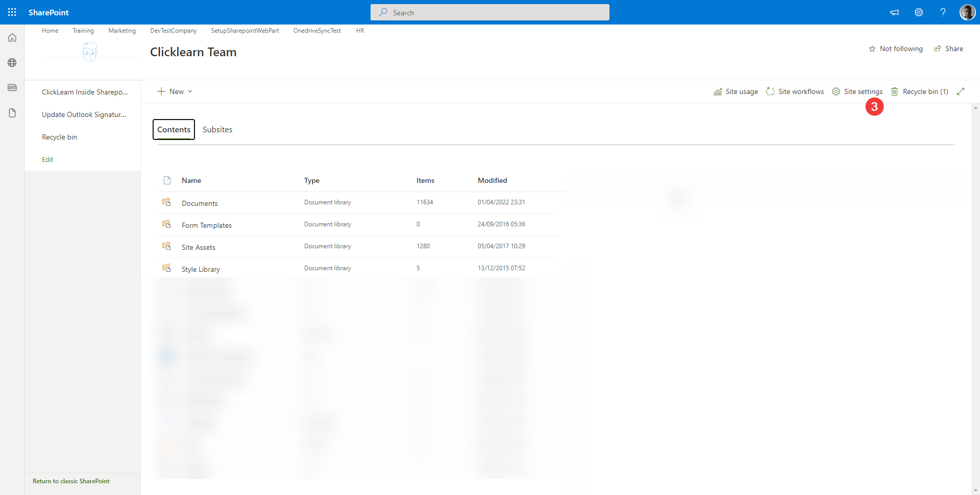Viewport: 980px width, 495px height.
Task: Open Marketing in top navigation
Action: tap(122, 31)
